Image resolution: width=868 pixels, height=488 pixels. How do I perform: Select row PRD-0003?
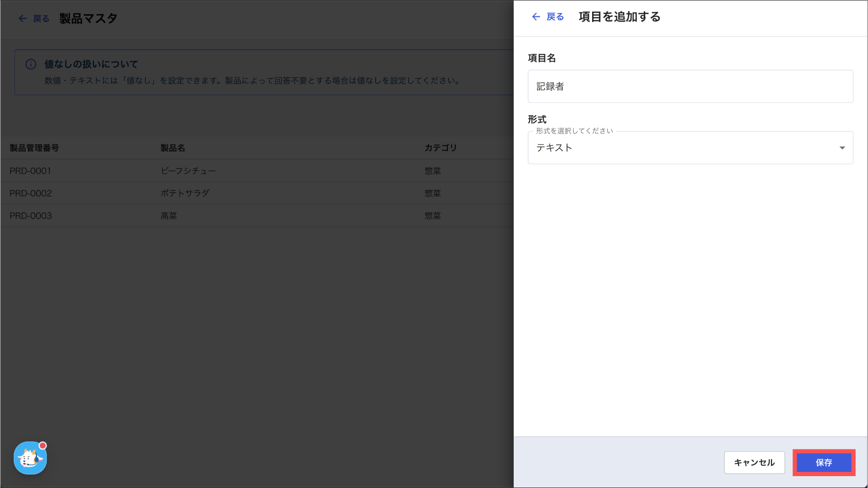point(31,216)
